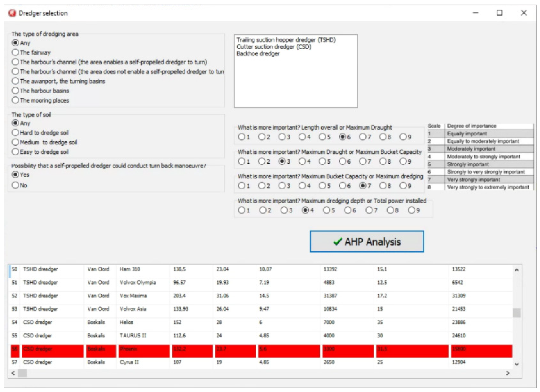Select Cutter suction dredger (CSD) list entry
Screen dimensions: 540x392
pos(274,47)
